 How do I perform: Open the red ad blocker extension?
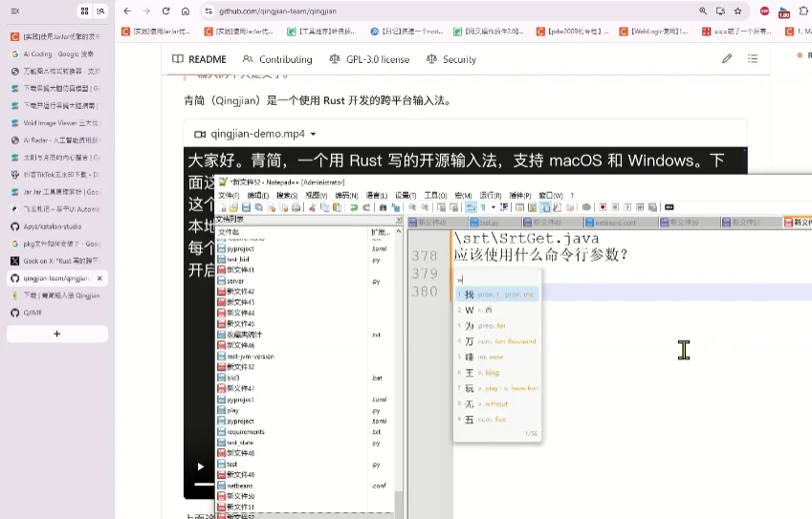tap(764, 11)
